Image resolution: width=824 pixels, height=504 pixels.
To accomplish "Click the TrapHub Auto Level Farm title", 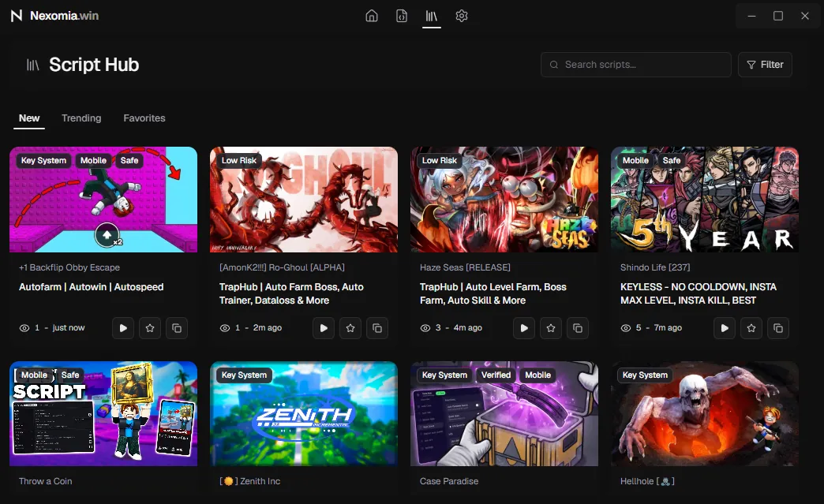I will point(493,294).
